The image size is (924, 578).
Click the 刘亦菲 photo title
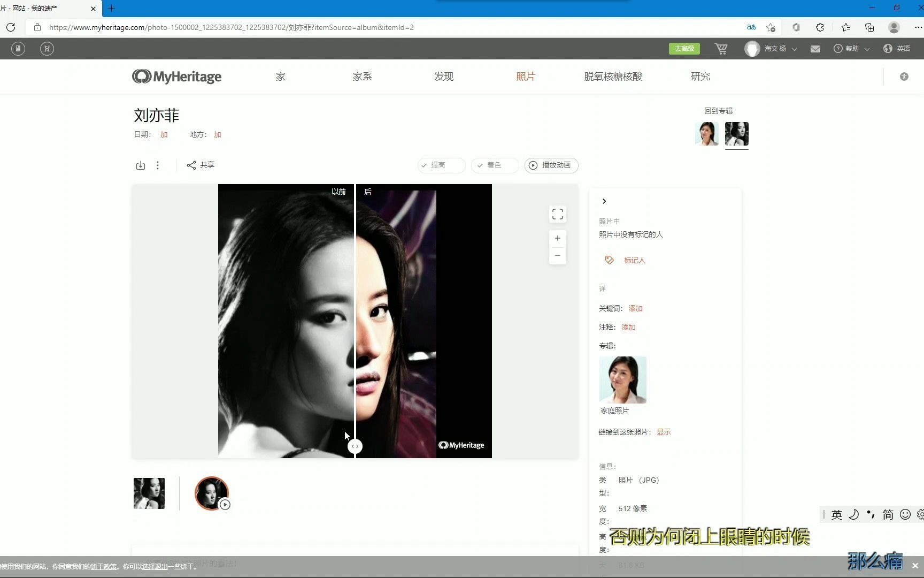157,115
